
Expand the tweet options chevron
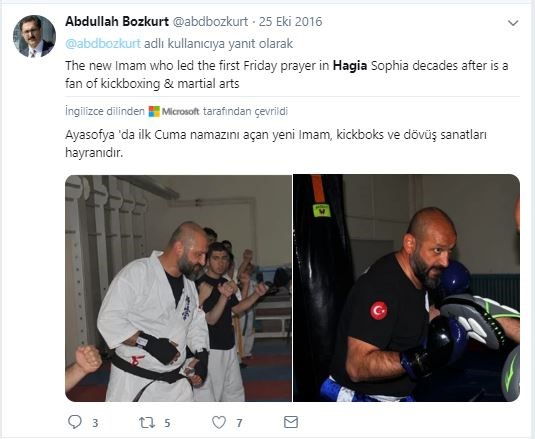coord(513,23)
